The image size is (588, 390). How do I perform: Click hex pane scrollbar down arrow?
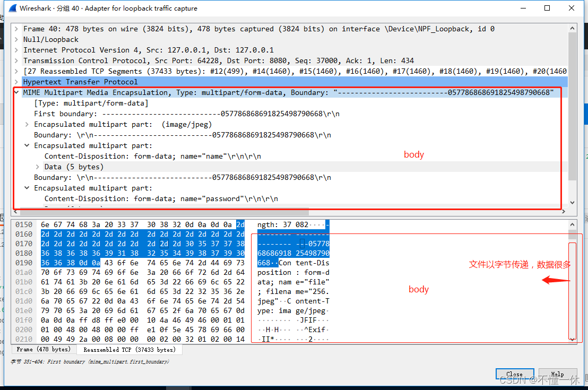572,339
